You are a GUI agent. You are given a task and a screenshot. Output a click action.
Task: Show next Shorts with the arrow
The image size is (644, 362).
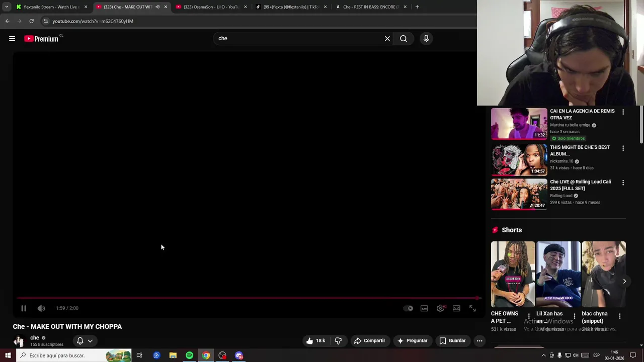click(624, 281)
